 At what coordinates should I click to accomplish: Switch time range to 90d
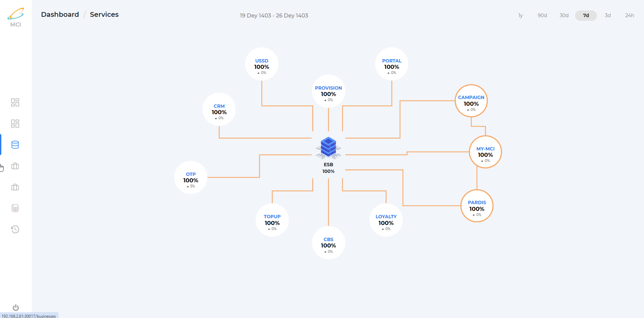click(x=542, y=15)
